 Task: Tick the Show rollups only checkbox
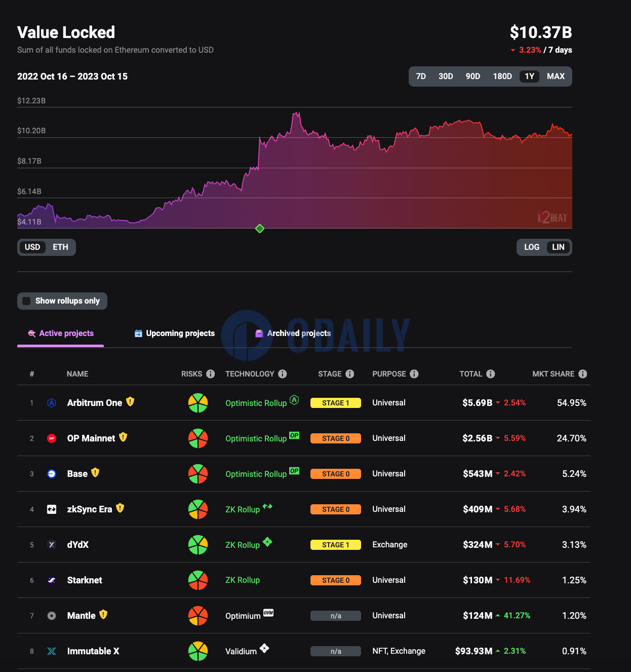click(x=26, y=301)
